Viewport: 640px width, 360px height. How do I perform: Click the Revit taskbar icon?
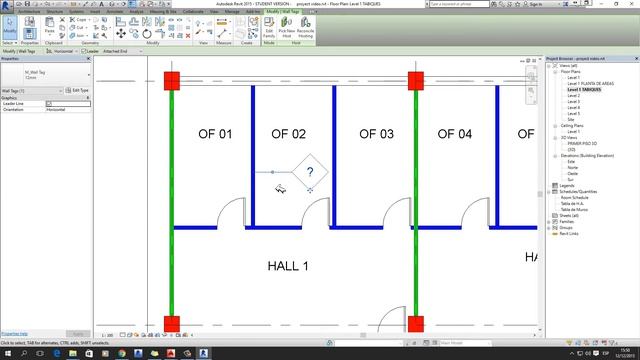pyautogui.click(x=203, y=353)
